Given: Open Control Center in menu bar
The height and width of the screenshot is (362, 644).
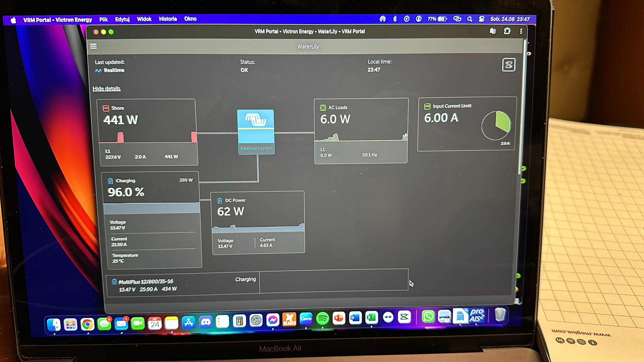Looking at the screenshot, I should pyautogui.click(x=481, y=19).
